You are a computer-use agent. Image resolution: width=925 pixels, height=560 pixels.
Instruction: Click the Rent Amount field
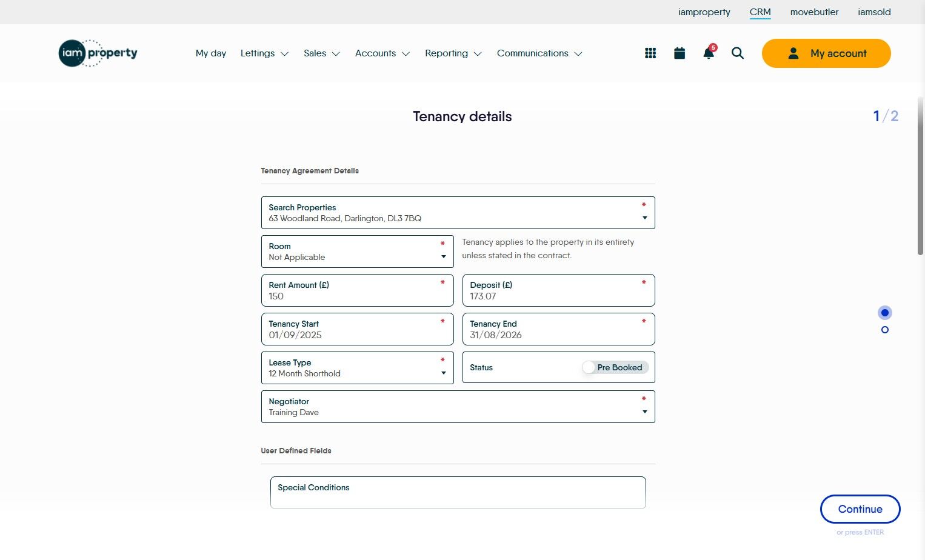pos(357,291)
